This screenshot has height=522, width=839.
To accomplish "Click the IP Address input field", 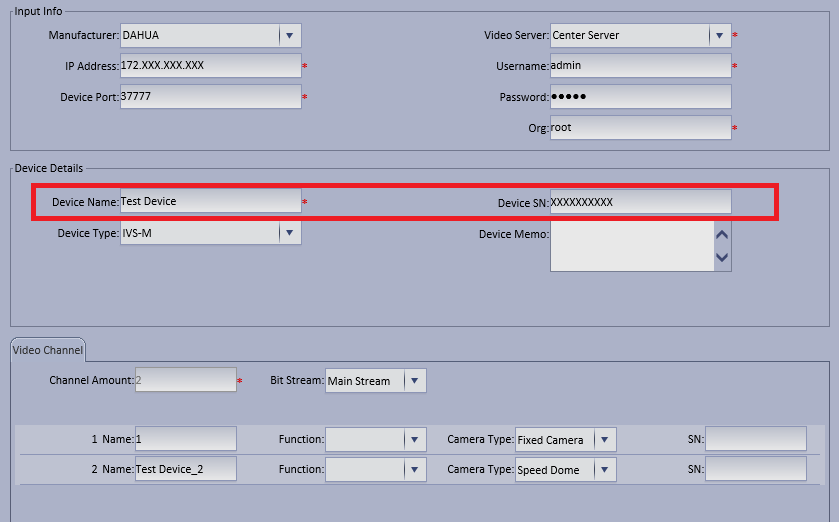I will click(x=210, y=66).
